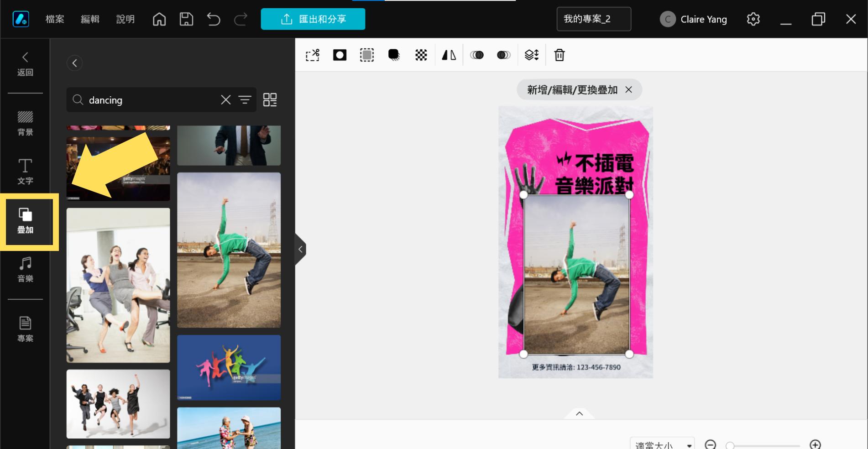Open the Claire Yang account profile
The height and width of the screenshot is (449, 868).
694,19
